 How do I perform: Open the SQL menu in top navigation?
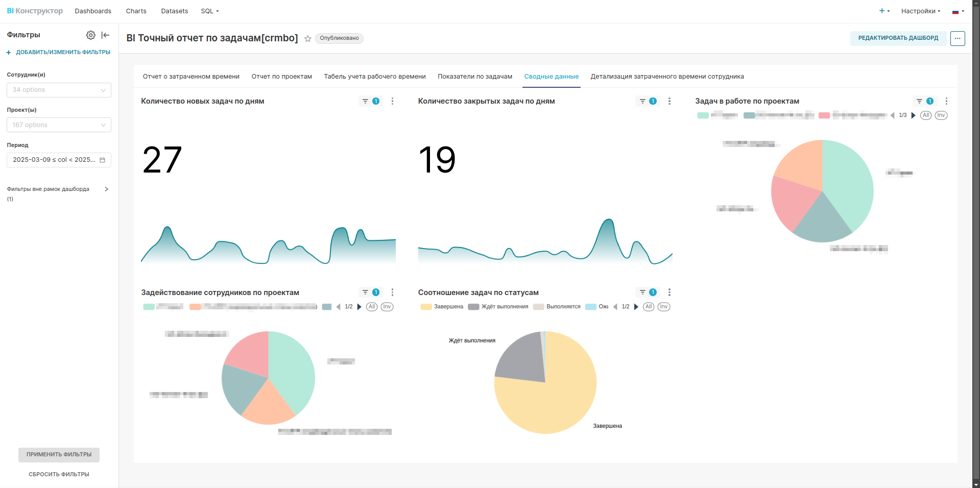pyautogui.click(x=209, y=11)
